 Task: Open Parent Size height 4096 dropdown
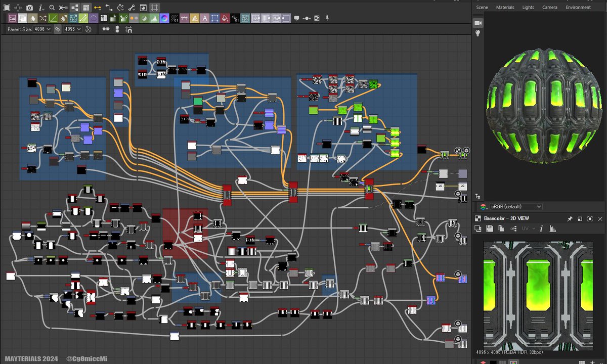(x=73, y=29)
